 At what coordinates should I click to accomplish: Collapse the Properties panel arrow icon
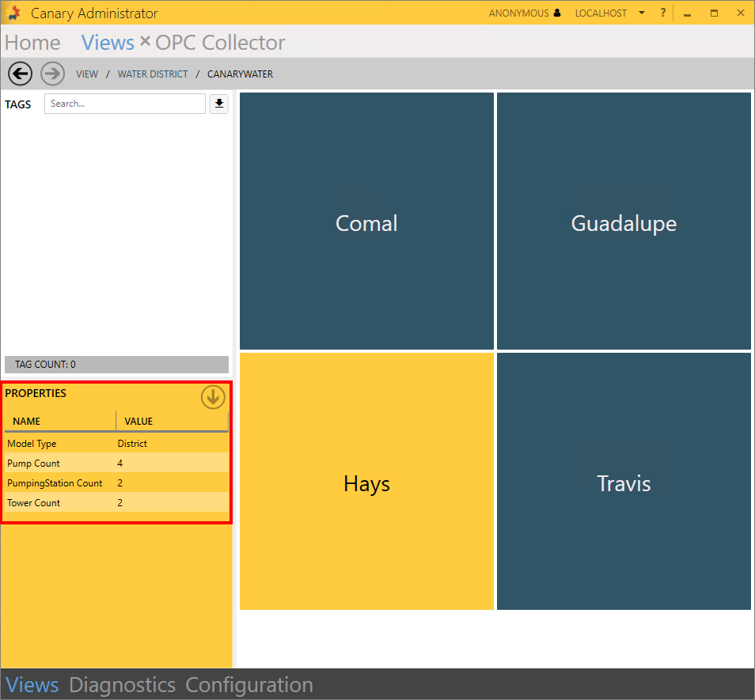213,397
